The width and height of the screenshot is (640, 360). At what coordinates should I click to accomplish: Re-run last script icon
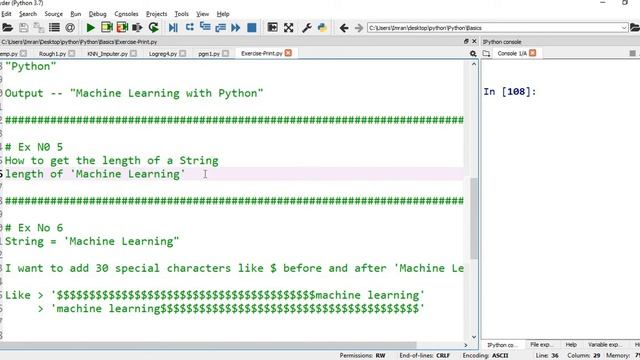pyautogui.click(x=153, y=28)
